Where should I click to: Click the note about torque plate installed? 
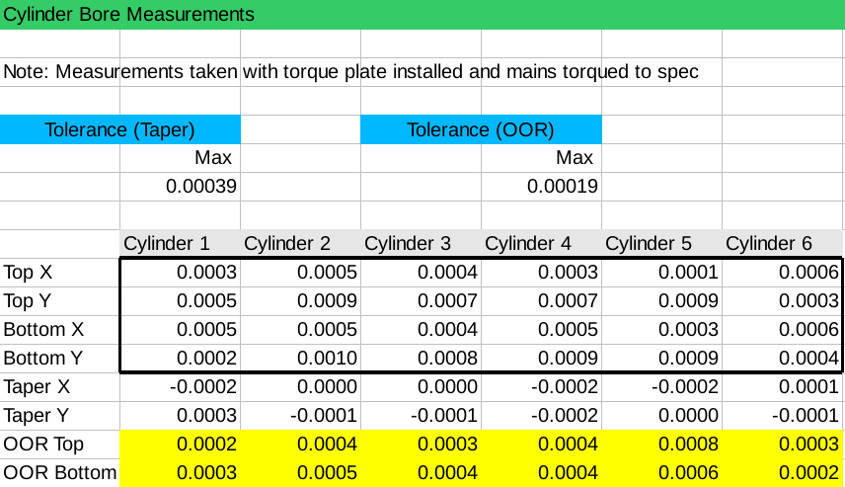point(351,72)
